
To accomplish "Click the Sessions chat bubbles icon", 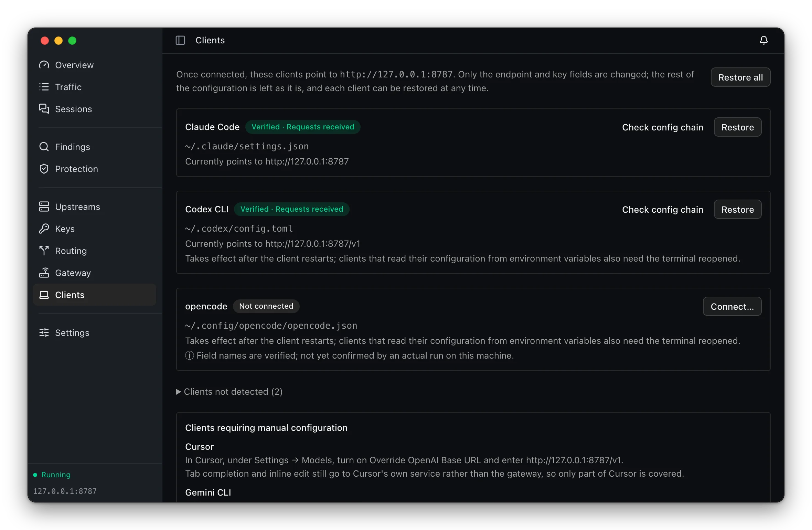I will 44,109.
